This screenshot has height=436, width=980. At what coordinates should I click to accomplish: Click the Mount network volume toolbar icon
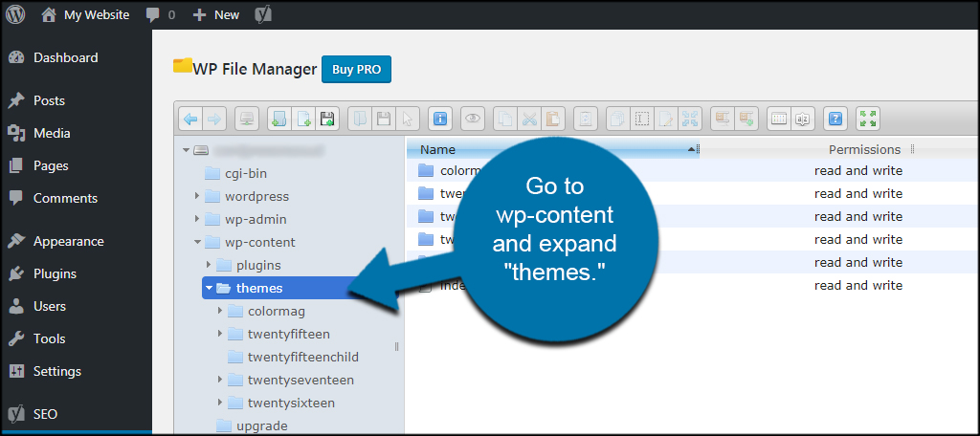click(x=247, y=118)
